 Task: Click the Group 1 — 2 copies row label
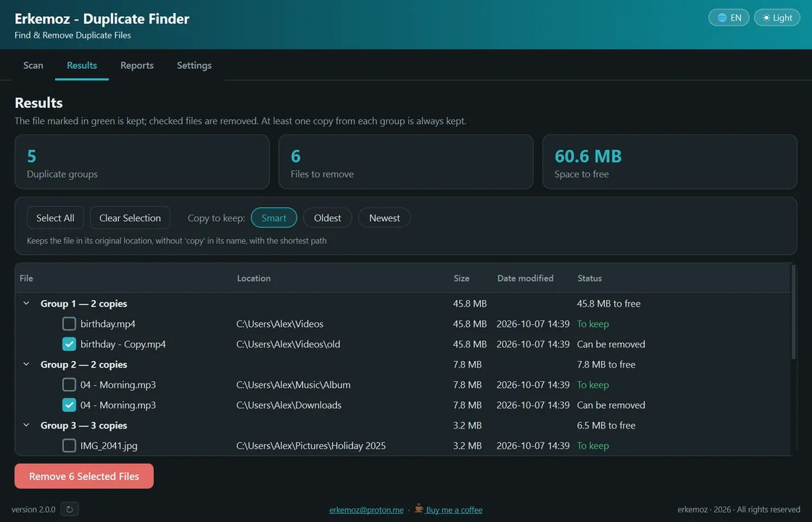(84, 304)
